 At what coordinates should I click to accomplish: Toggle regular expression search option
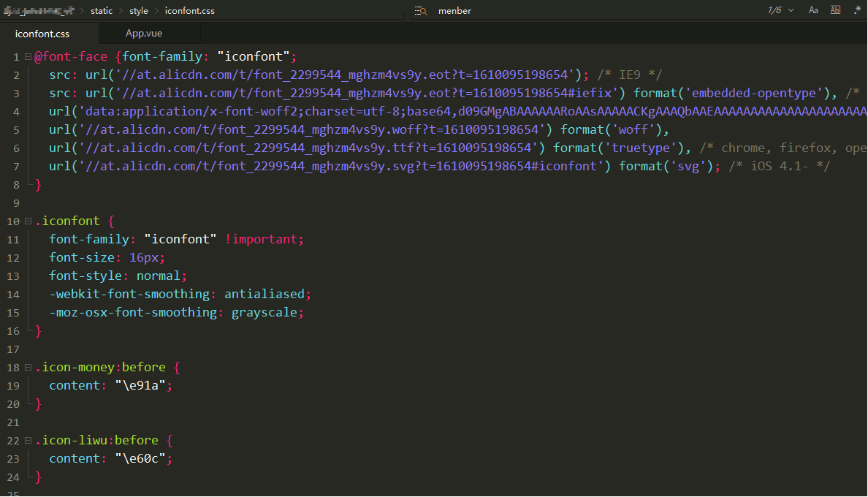point(858,10)
